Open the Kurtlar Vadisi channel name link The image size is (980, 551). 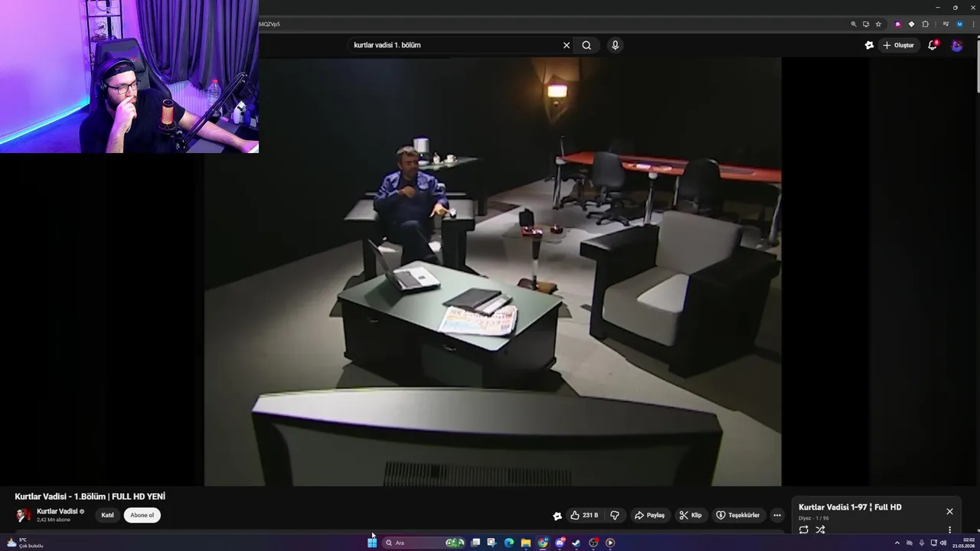[x=57, y=511]
